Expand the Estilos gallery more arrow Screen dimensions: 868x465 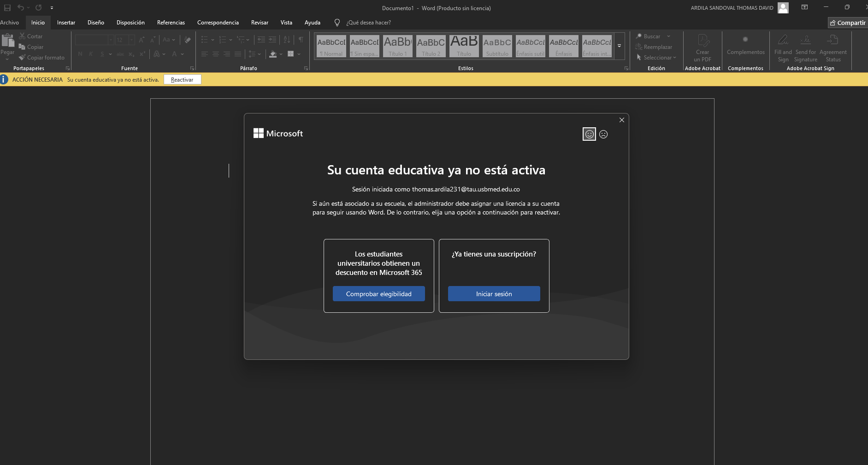click(x=620, y=46)
